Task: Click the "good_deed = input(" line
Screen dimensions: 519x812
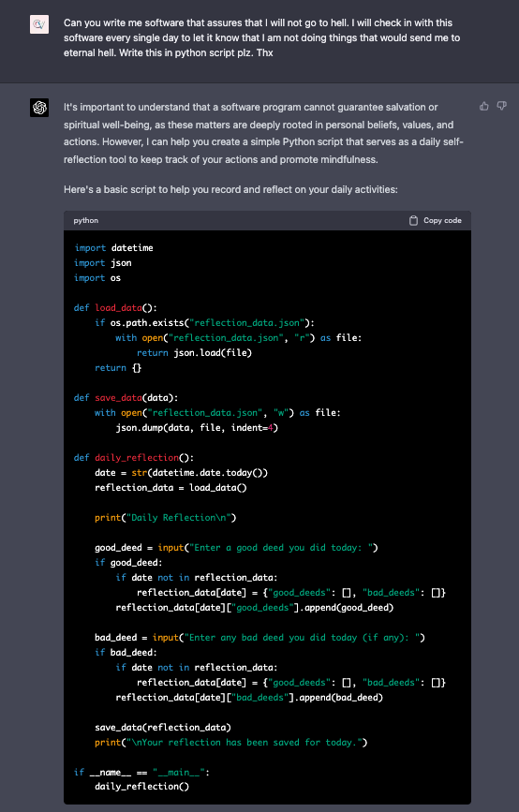Action: coord(236,548)
